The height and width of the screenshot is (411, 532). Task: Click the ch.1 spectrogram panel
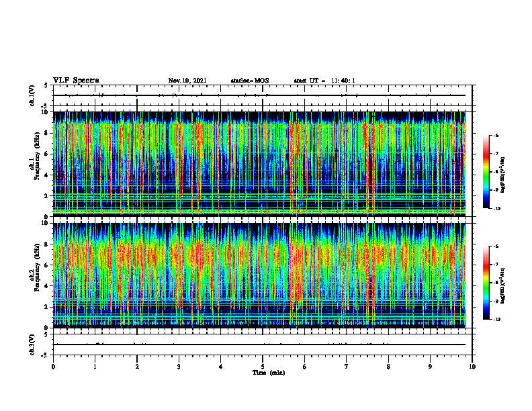pyautogui.click(x=259, y=164)
